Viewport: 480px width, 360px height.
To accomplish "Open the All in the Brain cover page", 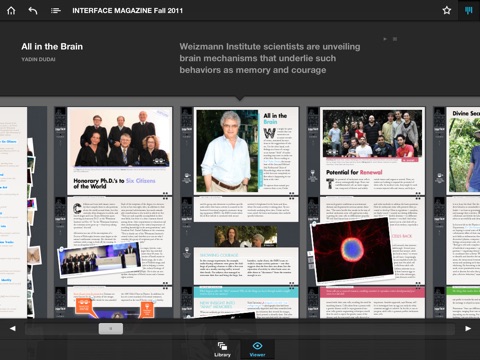I will click(246, 150).
